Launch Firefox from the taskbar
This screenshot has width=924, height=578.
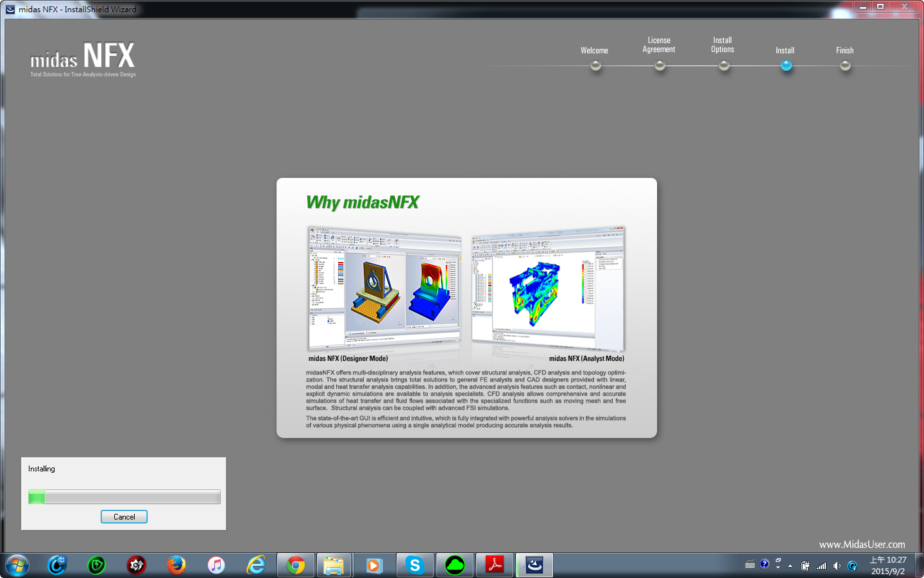176,565
